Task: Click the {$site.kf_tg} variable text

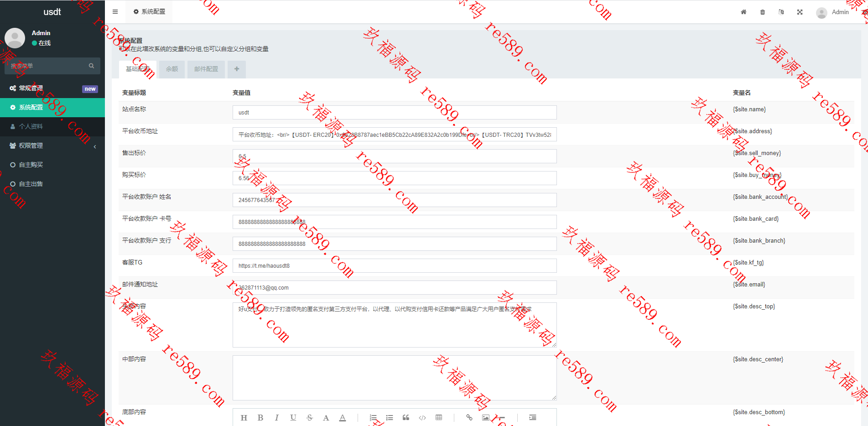Action: click(748, 263)
